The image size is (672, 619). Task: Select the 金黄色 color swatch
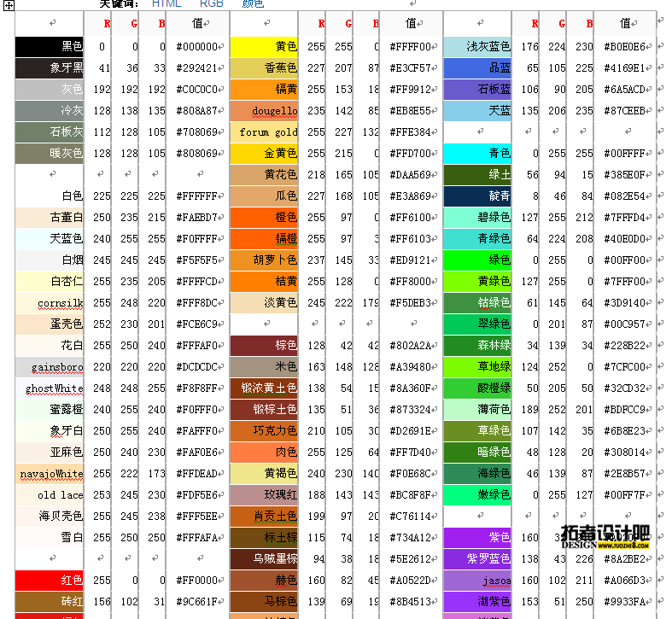click(x=264, y=154)
